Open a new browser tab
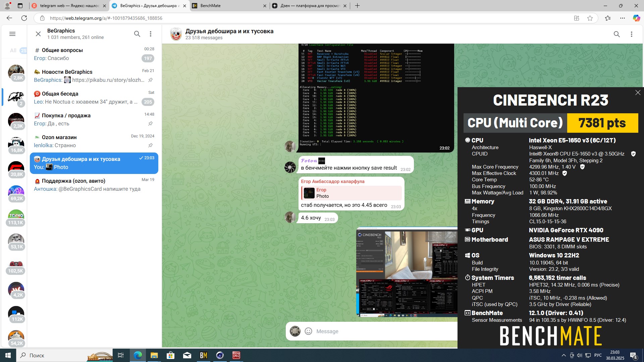This screenshot has width=644, height=362. point(358,6)
